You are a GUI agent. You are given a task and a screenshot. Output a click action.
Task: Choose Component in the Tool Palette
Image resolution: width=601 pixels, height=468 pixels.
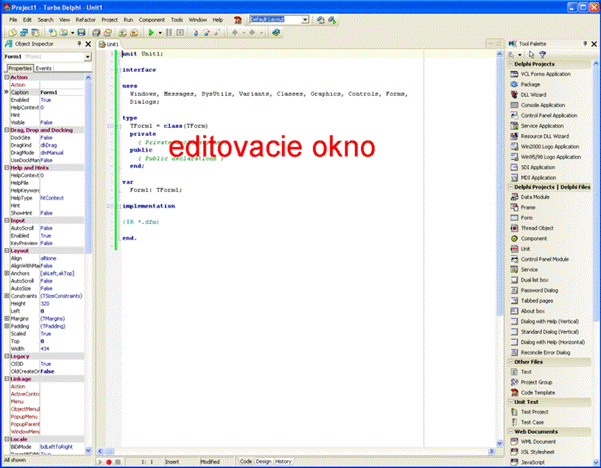point(529,238)
